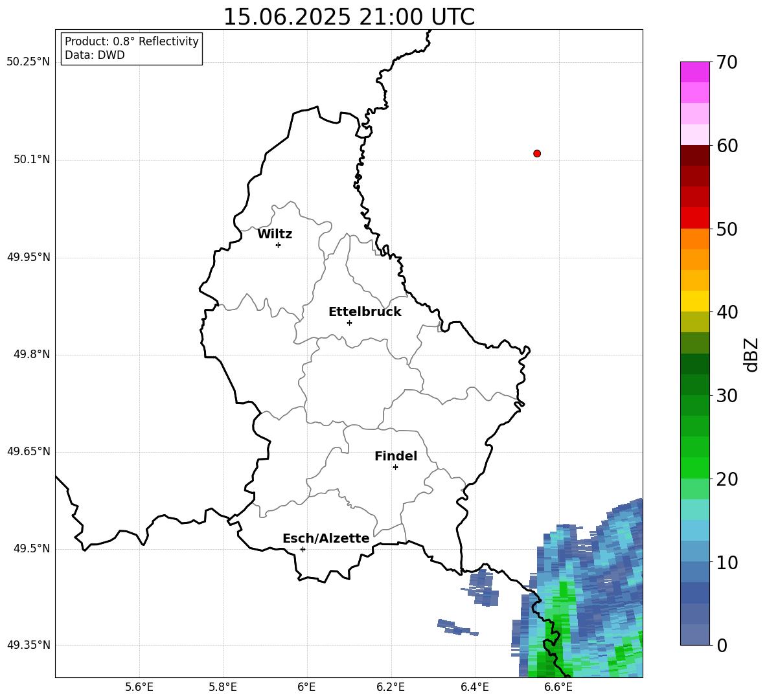Click the colorbar tick label 0
Image resolution: width=767 pixels, height=700 pixels.
coord(722,645)
